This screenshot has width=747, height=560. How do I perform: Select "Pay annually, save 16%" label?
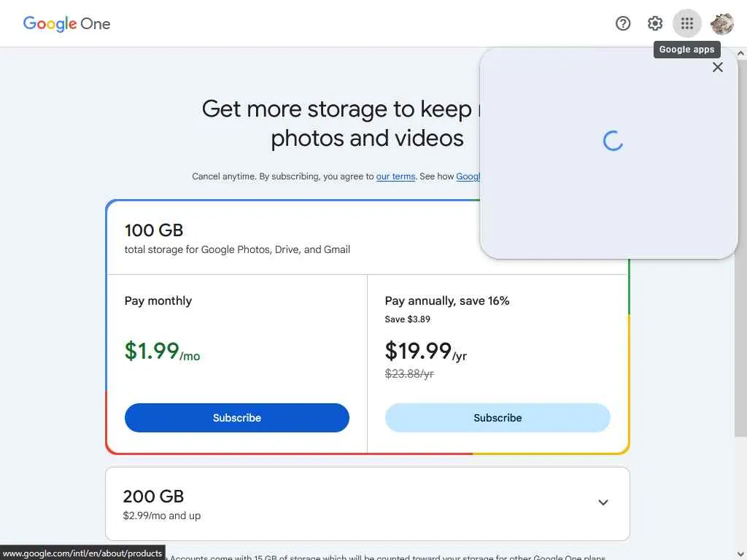coord(447,300)
